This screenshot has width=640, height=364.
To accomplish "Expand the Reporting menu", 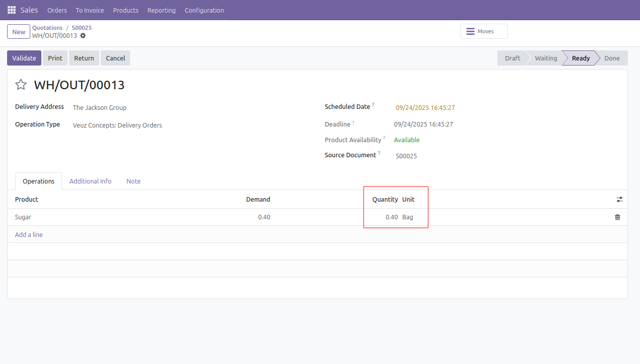I will pyautogui.click(x=161, y=10).
